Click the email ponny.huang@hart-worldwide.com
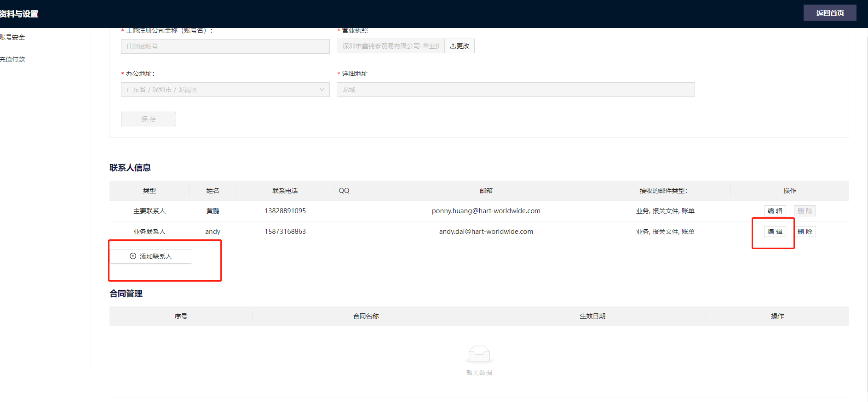Viewport: 868px width, 402px height. point(486,211)
